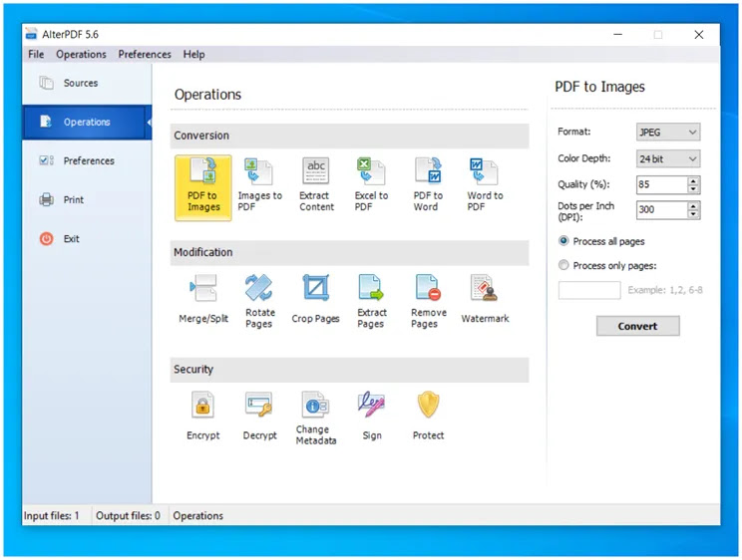Decrease the Dots per Inch value

click(693, 214)
